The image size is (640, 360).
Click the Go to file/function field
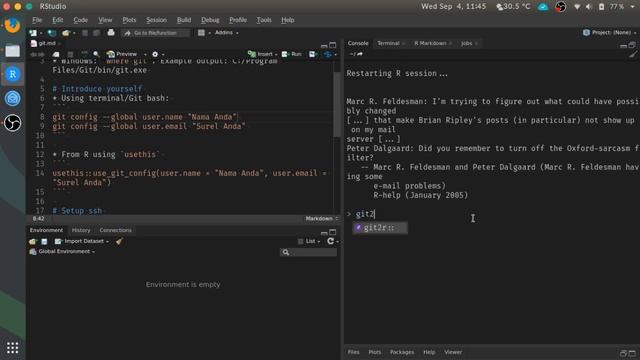coord(156,33)
